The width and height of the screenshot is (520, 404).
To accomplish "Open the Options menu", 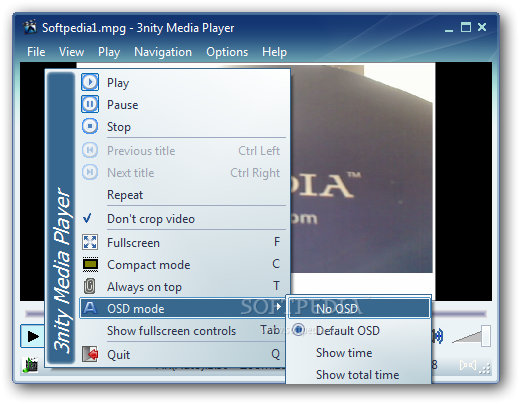I will tap(227, 52).
